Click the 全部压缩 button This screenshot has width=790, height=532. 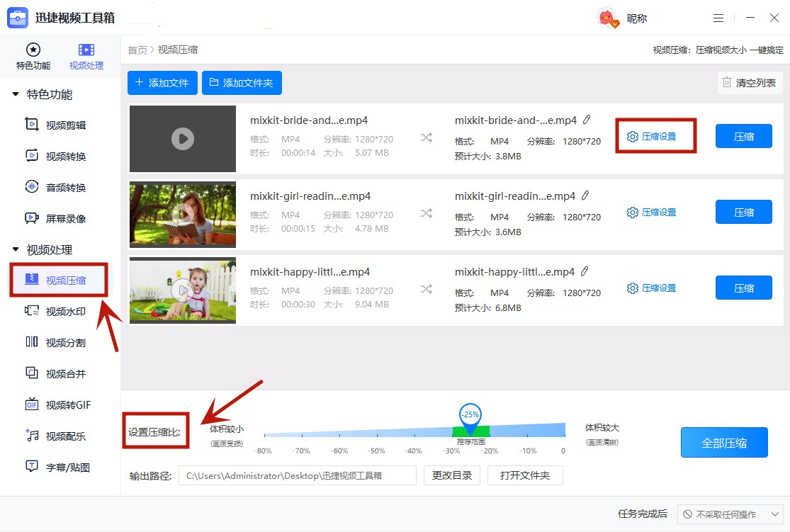click(x=724, y=442)
